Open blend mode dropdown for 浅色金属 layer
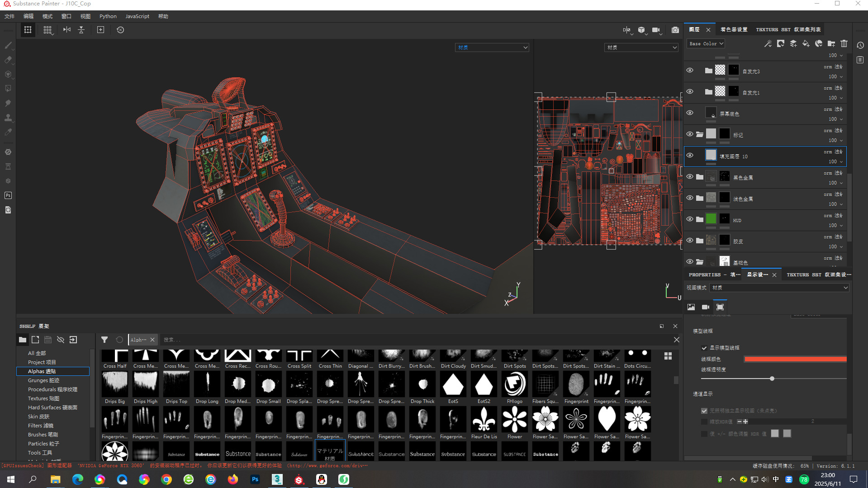Screen dimensions: 868x488 tap(833, 194)
